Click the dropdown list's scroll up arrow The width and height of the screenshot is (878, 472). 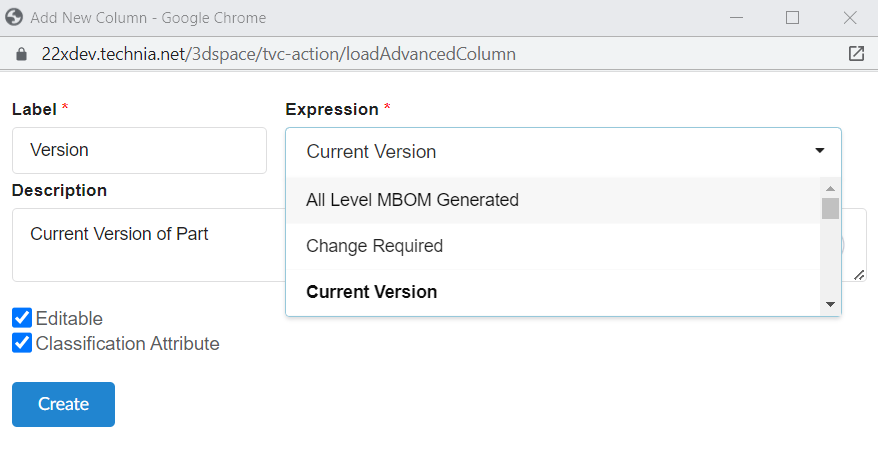pos(830,188)
